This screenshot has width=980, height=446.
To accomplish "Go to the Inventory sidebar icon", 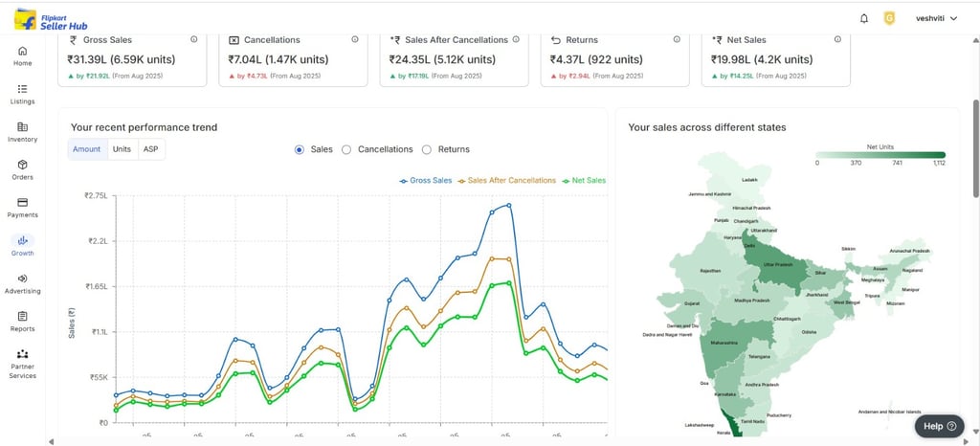I will point(23,127).
